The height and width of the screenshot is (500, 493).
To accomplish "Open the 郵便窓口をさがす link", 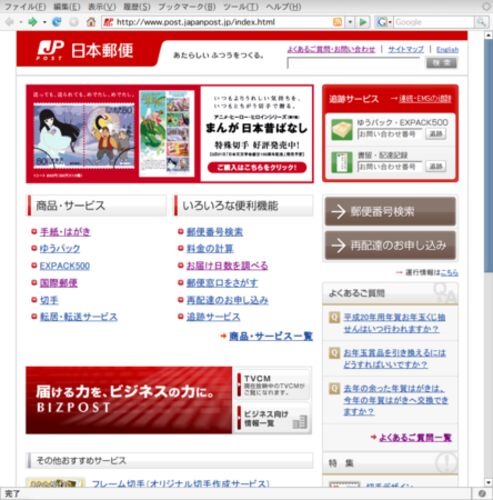I will tap(222, 283).
